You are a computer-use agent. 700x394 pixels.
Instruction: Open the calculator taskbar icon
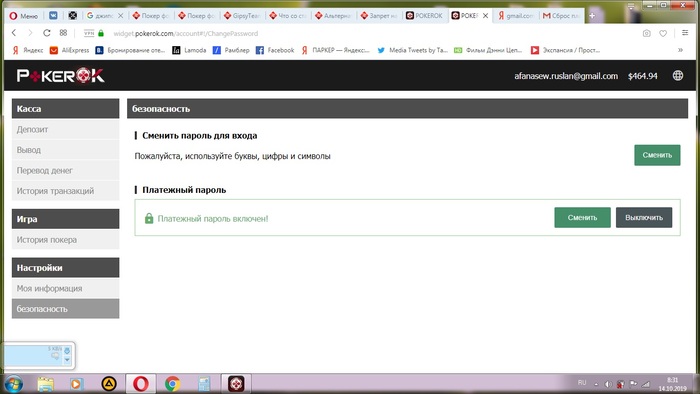[x=204, y=384]
